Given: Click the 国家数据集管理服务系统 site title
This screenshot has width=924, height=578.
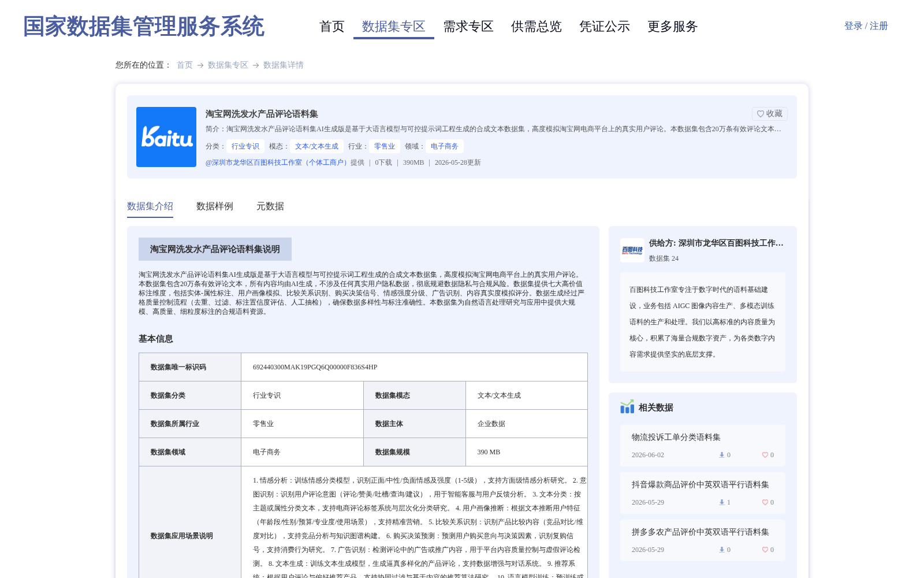Looking at the screenshot, I should coord(144,27).
